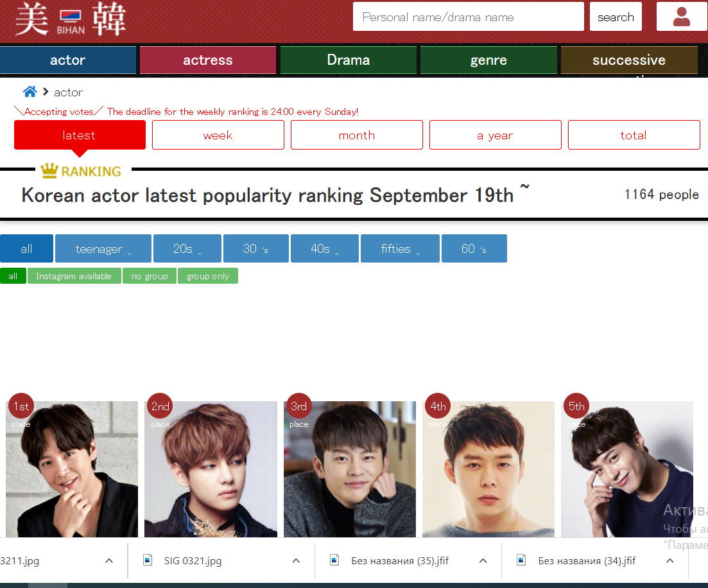The height and width of the screenshot is (588, 708).
Task: Click the BIHAN site logo
Action: coord(71,19)
